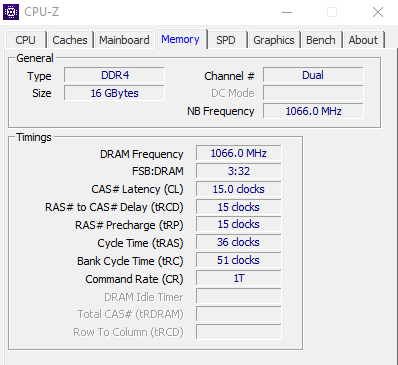Click the General group heading
The width and height of the screenshot is (398, 365).
(35, 58)
